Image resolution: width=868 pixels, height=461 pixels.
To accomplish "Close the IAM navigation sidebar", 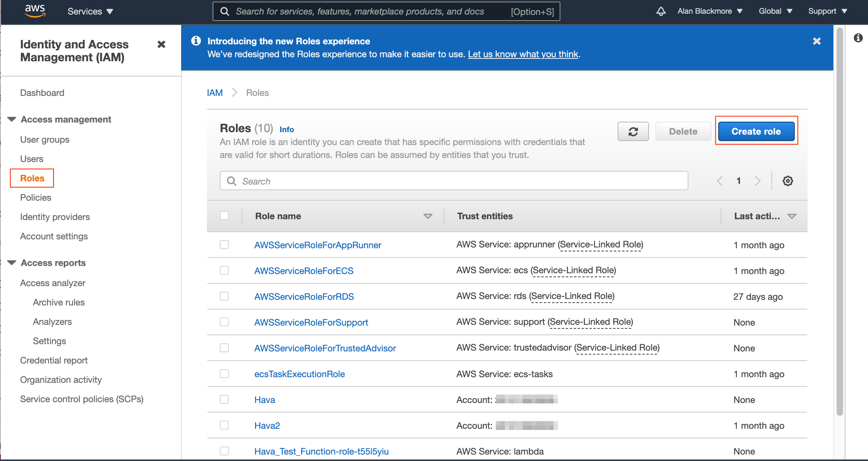I will pyautogui.click(x=161, y=44).
